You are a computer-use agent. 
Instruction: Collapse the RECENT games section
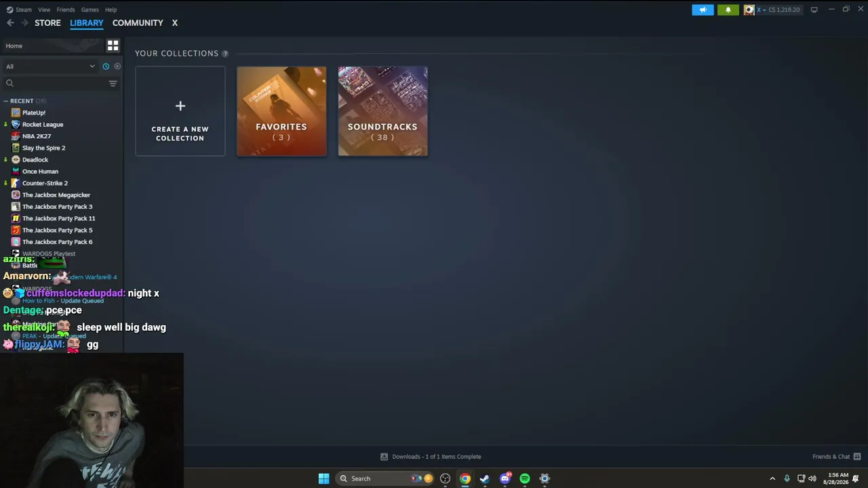click(5, 101)
